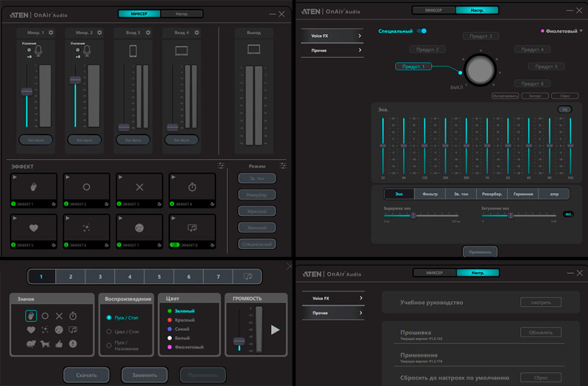Click the Скачать button
This screenshot has height=386, width=588.
[87, 375]
